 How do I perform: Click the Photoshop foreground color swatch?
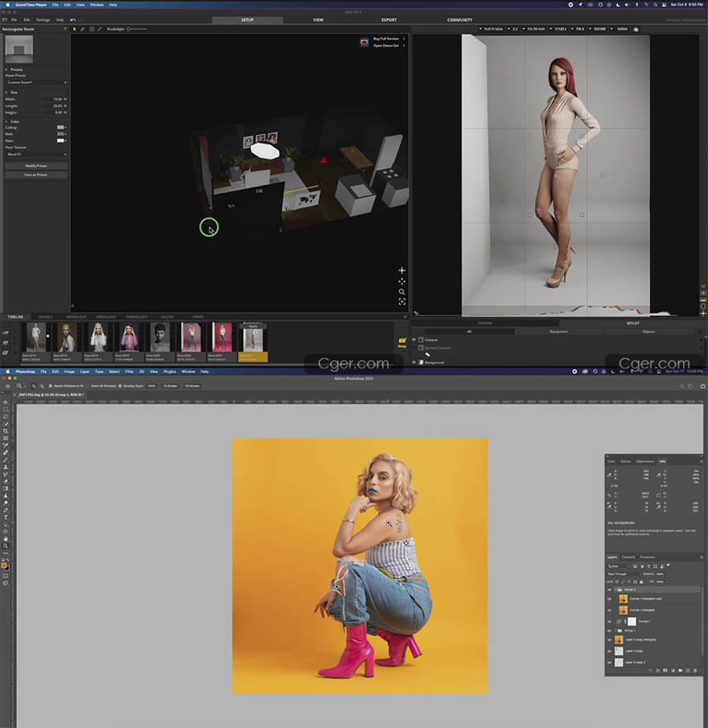pyautogui.click(x=4, y=565)
